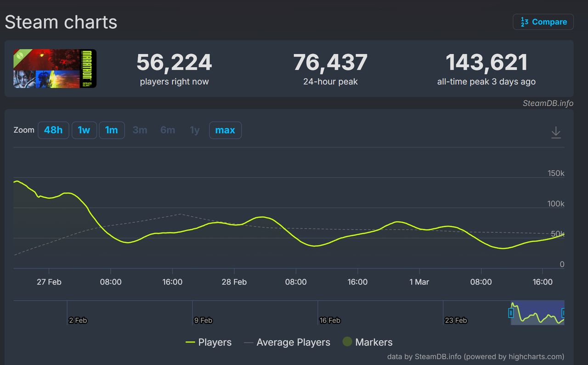Viewport: 588px width, 365px height.
Task: Click the Compare button
Action: pyautogui.click(x=543, y=22)
